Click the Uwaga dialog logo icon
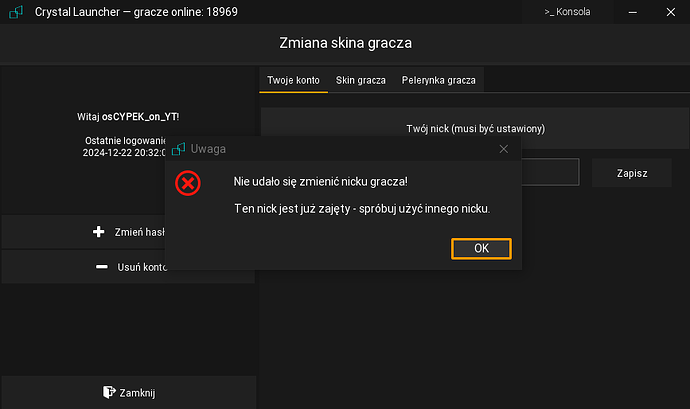This screenshot has height=409, width=690. point(179,149)
